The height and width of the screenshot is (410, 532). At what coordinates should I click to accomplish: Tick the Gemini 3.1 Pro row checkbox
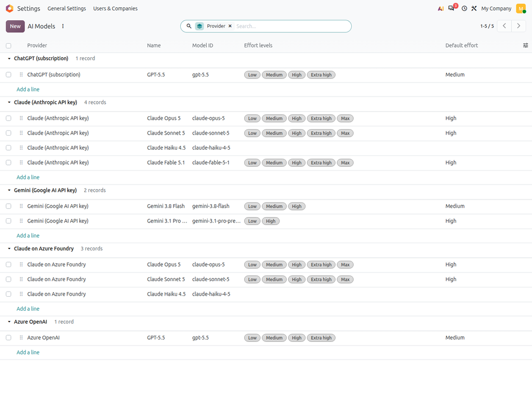(8, 221)
